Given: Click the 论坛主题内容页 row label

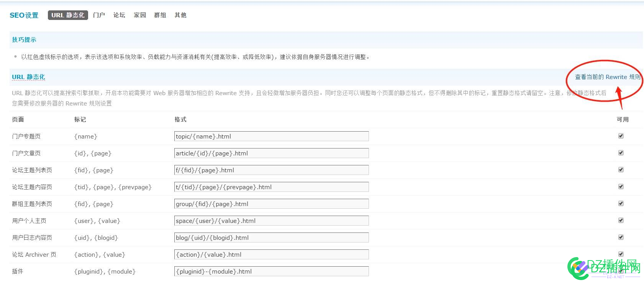Looking at the screenshot, I should click(32, 187).
